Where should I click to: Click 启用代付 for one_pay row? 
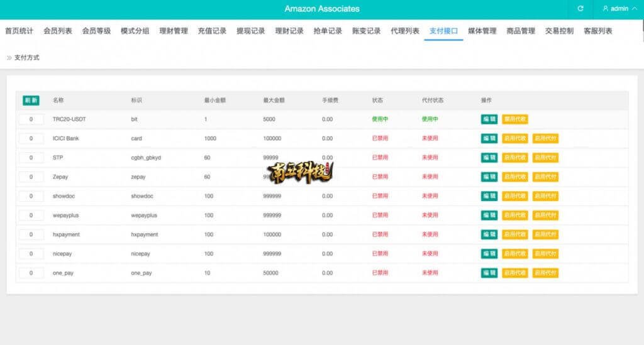(545, 273)
